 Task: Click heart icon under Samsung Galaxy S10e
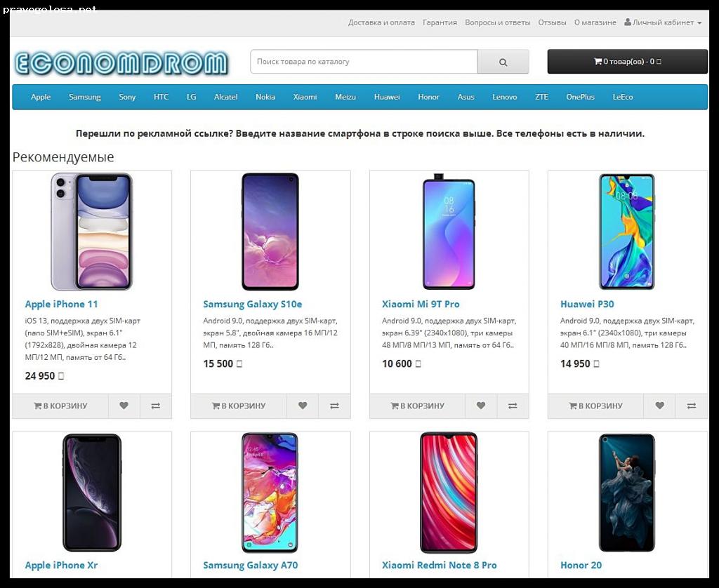[303, 406]
